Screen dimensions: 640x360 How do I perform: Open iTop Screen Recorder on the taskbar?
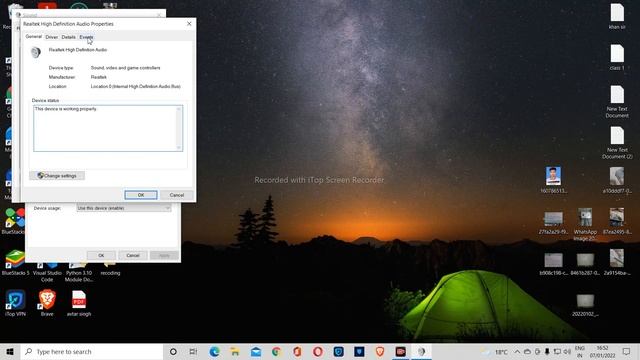[x=401, y=351]
